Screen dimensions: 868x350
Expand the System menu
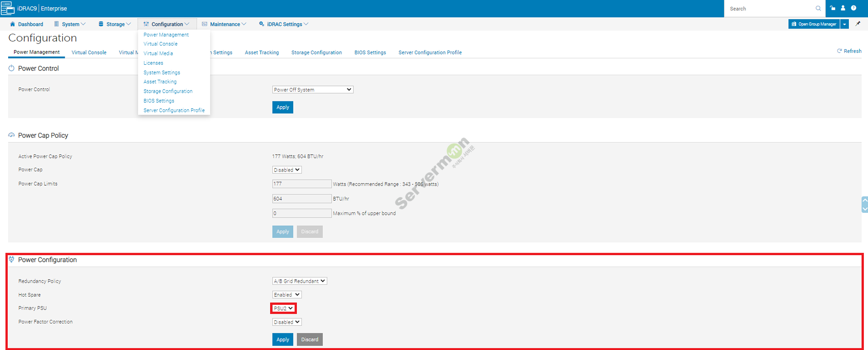click(x=70, y=24)
